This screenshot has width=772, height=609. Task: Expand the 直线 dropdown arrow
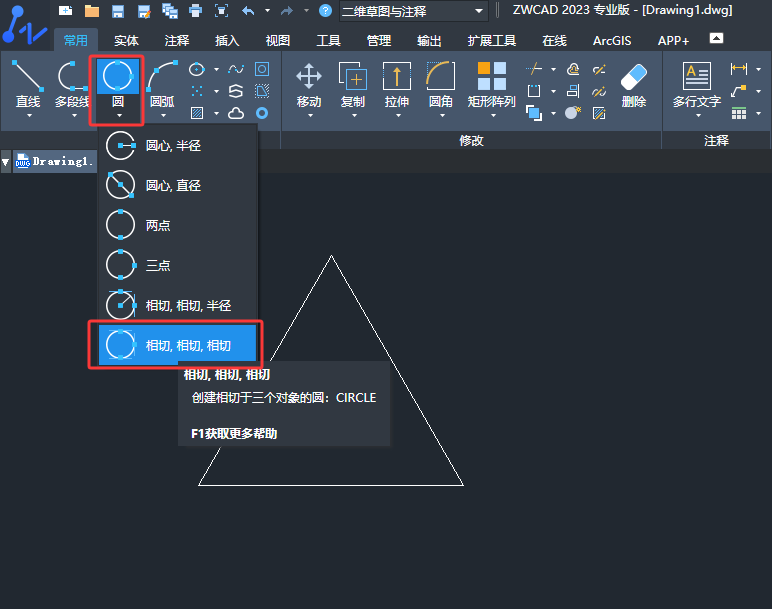(x=29, y=115)
